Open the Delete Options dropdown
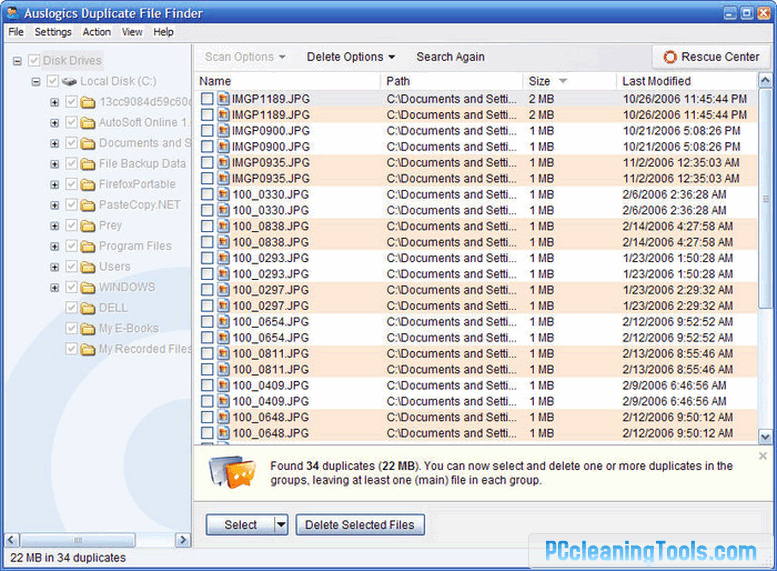This screenshot has height=571, width=777. [x=351, y=57]
